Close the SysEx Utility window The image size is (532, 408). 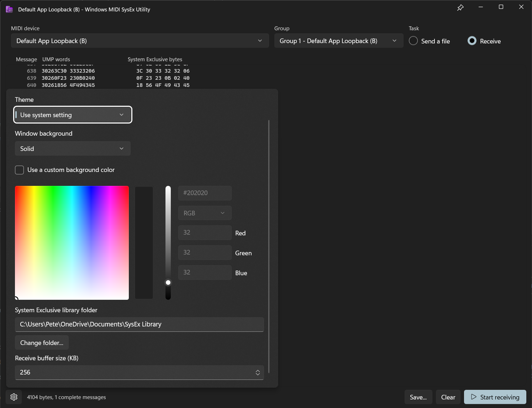click(x=521, y=7)
